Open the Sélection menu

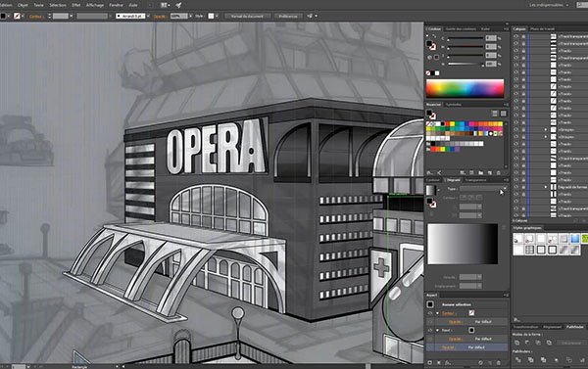58,5
